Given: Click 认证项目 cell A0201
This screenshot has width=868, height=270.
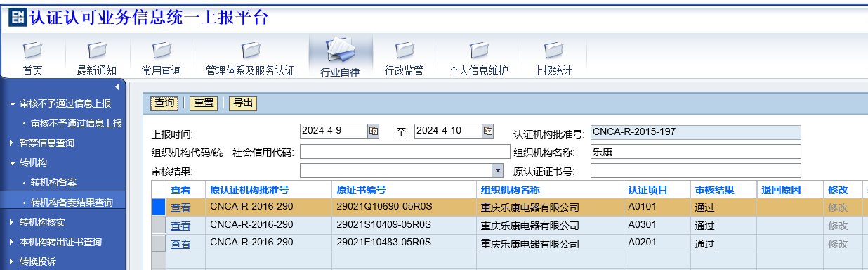Looking at the screenshot, I should point(657,243).
